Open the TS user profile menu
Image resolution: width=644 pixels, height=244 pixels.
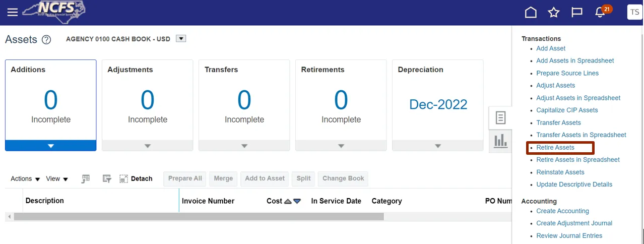pyautogui.click(x=634, y=12)
